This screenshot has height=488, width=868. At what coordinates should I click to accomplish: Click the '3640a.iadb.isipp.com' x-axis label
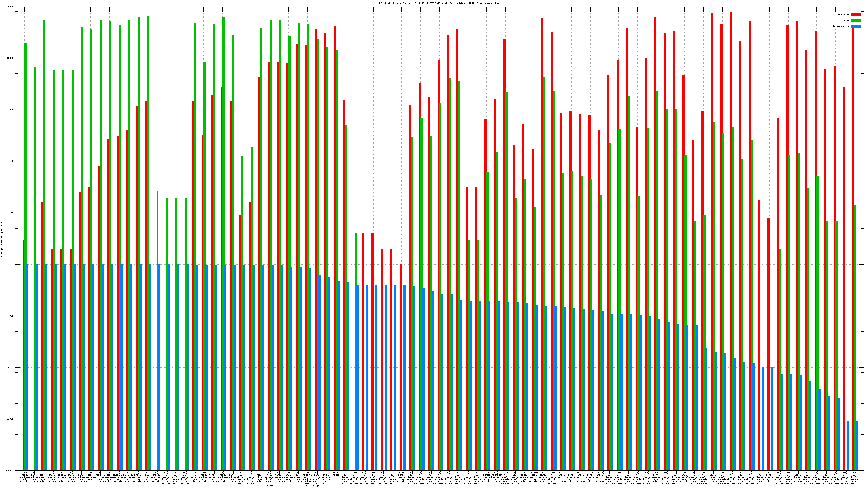pyautogui.click(x=401, y=477)
